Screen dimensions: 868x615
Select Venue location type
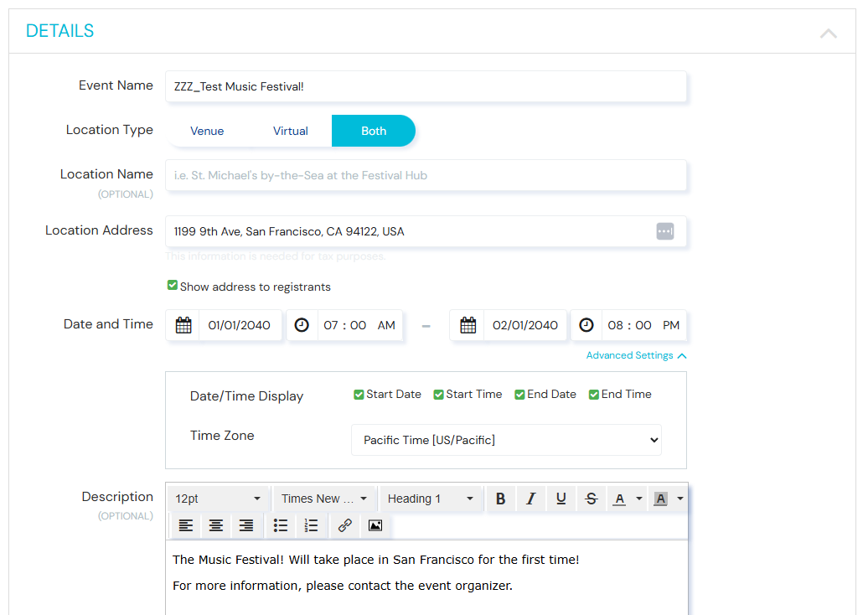207,131
